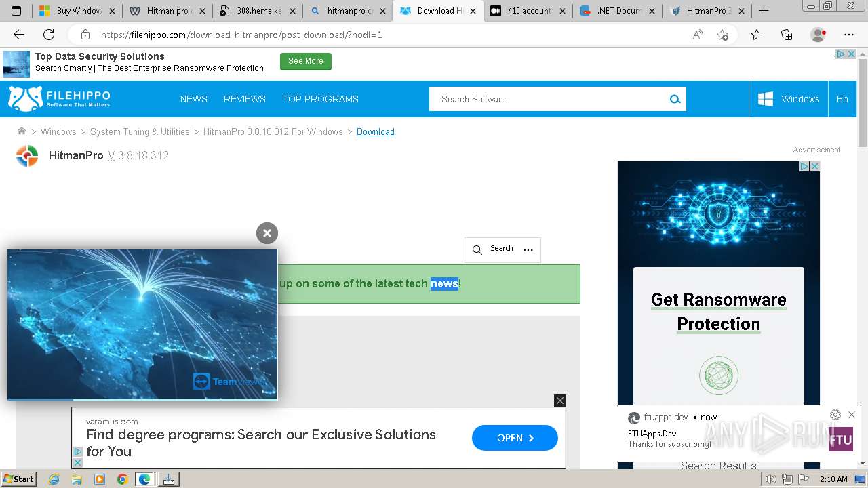Image resolution: width=868 pixels, height=488 pixels.
Task: Open a new browser tab
Action: pyautogui.click(x=764, y=11)
